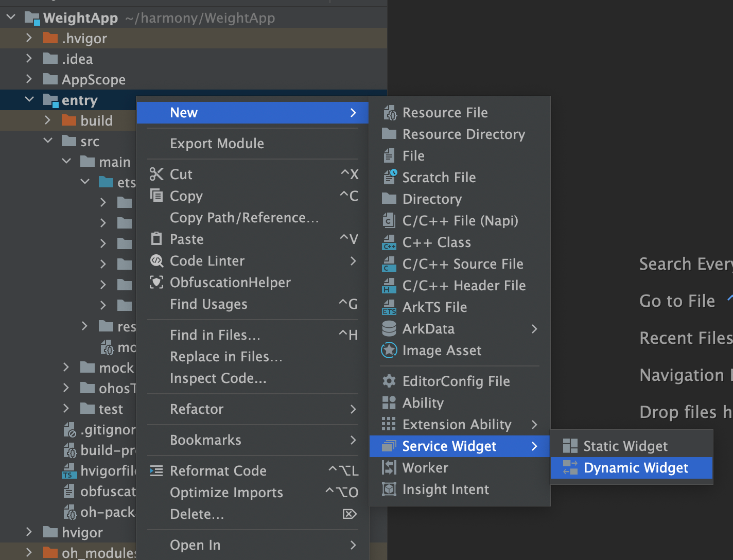733x560 pixels.
Task: Click the Insight Intent icon
Action: coord(389,489)
